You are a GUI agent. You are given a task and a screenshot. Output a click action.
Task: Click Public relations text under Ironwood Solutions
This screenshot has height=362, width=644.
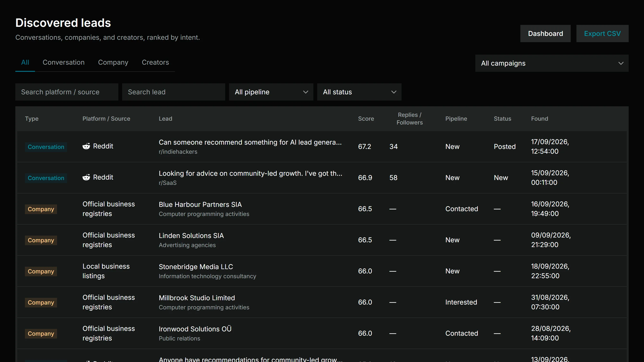tap(179, 339)
